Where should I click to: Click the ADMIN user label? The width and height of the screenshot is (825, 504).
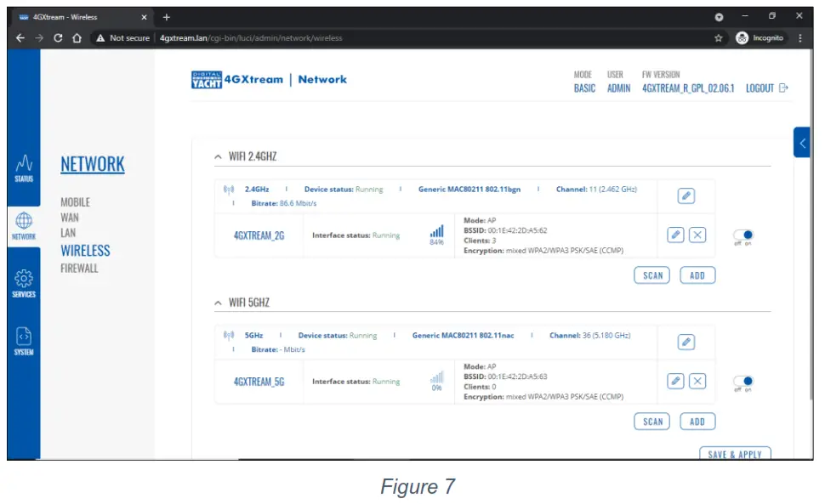pyautogui.click(x=619, y=88)
